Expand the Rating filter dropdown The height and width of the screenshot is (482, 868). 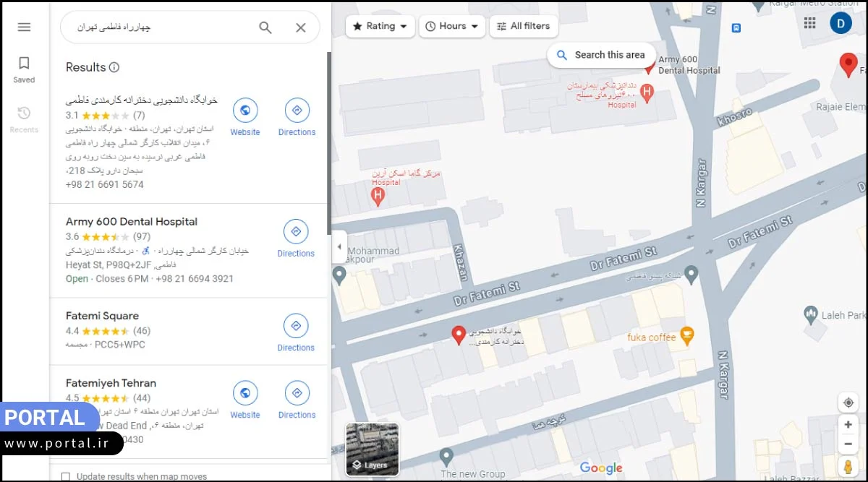click(380, 26)
